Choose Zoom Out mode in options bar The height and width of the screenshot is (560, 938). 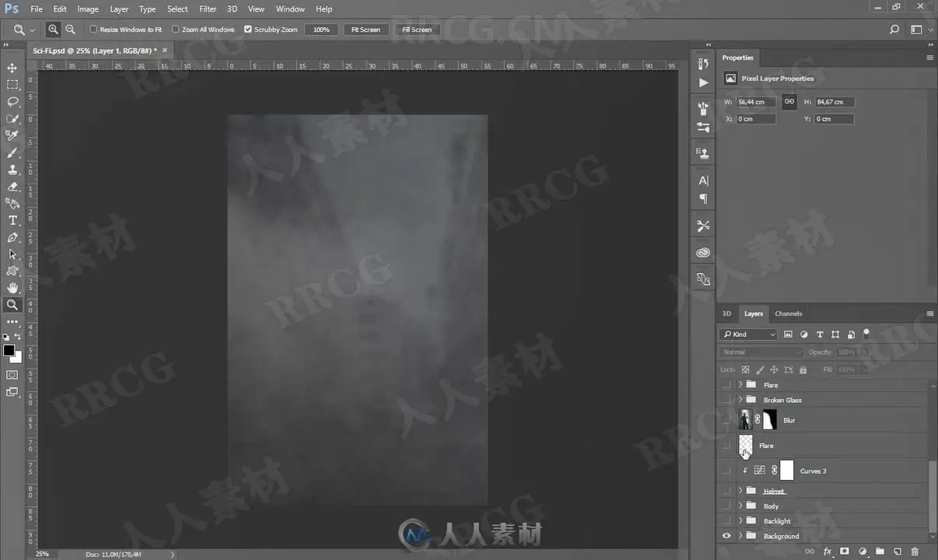tap(70, 30)
